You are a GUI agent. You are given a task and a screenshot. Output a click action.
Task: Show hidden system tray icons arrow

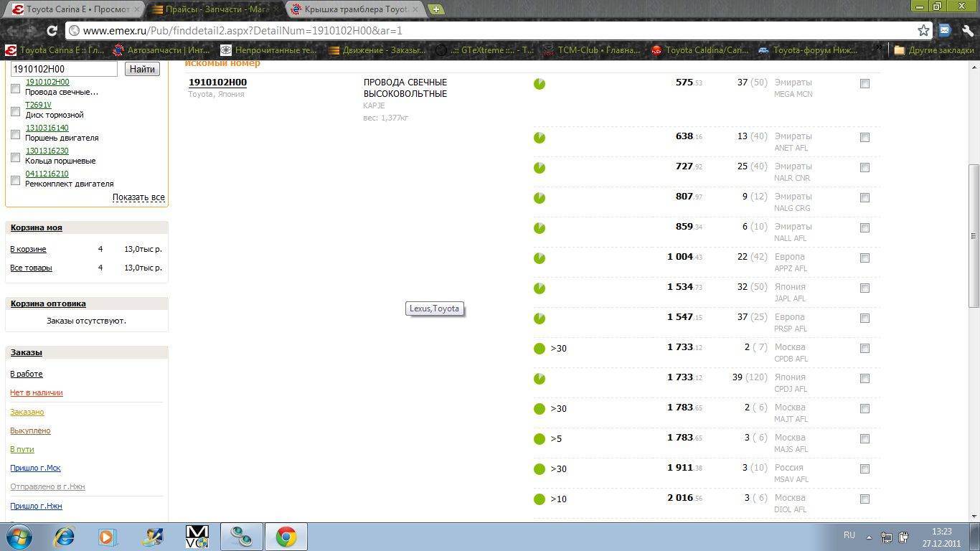(x=869, y=537)
